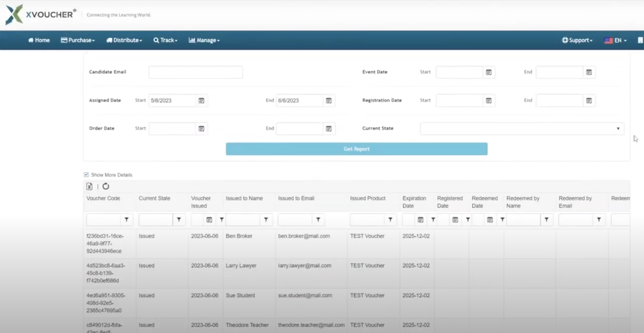Select the theodore.teacher@mail.com email cell

pyautogui.click(x=311, y=325)
